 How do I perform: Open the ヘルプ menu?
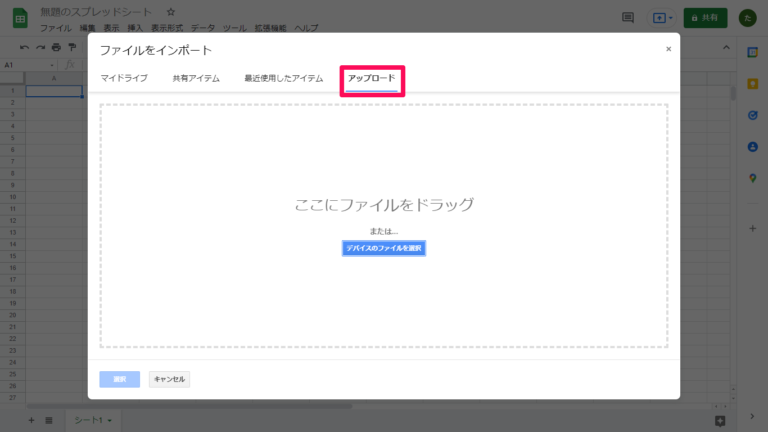(306, 28)
